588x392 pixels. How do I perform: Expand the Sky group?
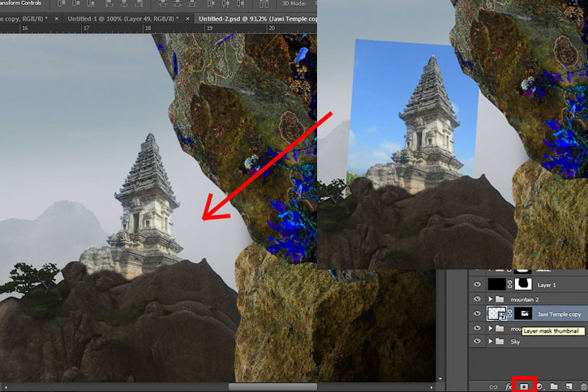tap(490, 341)
